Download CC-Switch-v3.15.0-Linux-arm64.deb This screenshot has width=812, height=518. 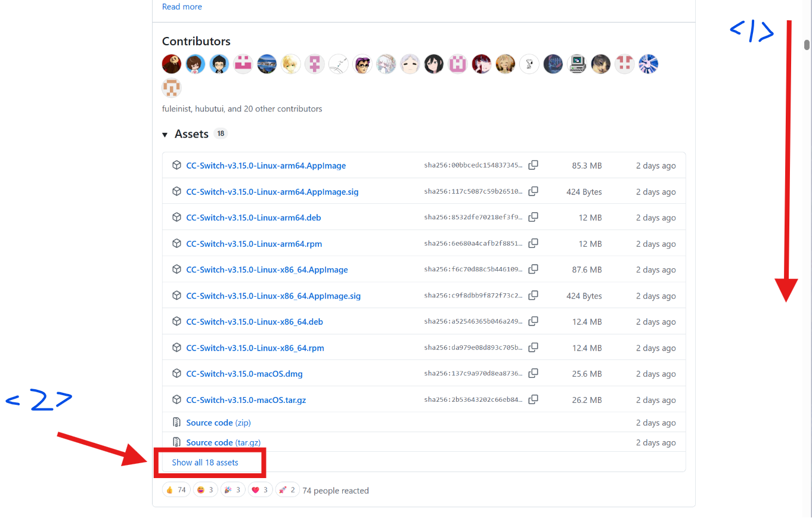coord(253,218)
